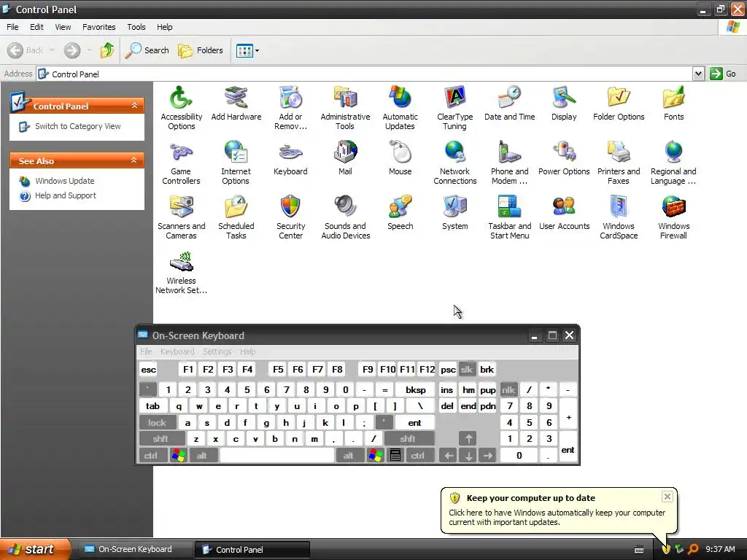Toggle left shft key on On-Screen Keyboard
This screenshot has width=747, height=560.
click(162, 438)
